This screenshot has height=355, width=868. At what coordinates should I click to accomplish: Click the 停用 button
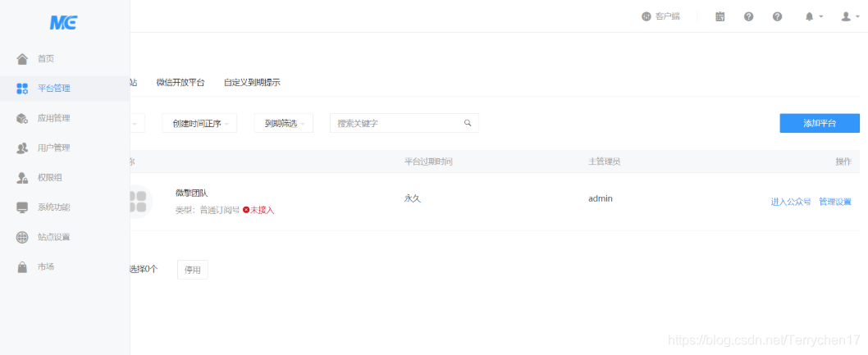193,270
